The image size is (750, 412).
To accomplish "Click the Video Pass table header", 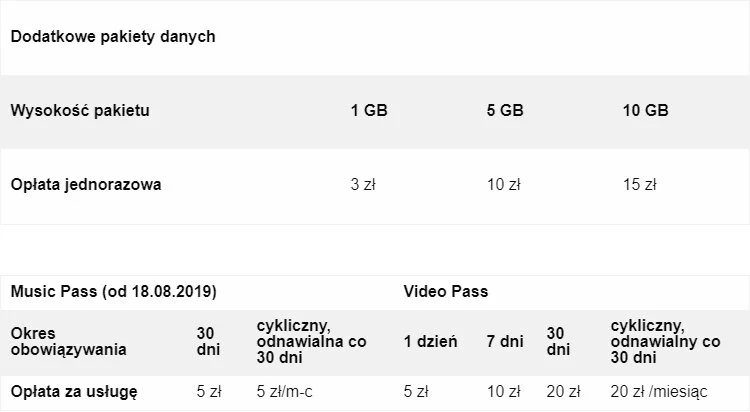I will [445, 292].
